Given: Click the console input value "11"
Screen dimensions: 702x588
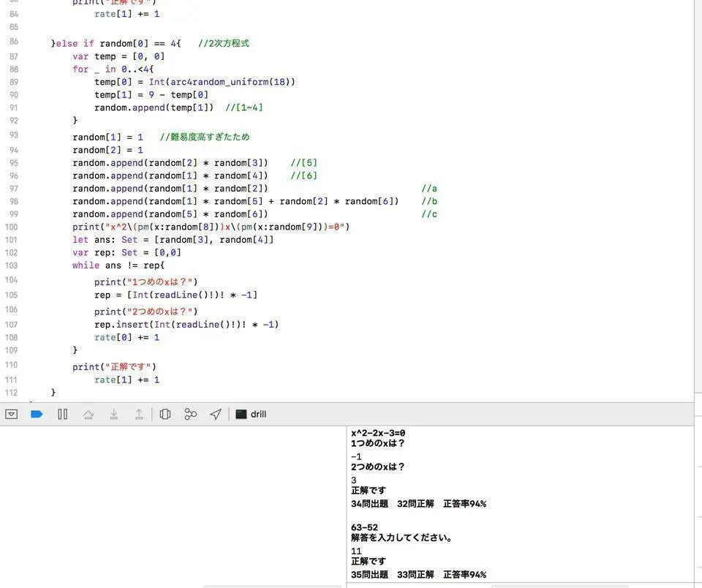Looking at the screenshot, I should [356, 551].
